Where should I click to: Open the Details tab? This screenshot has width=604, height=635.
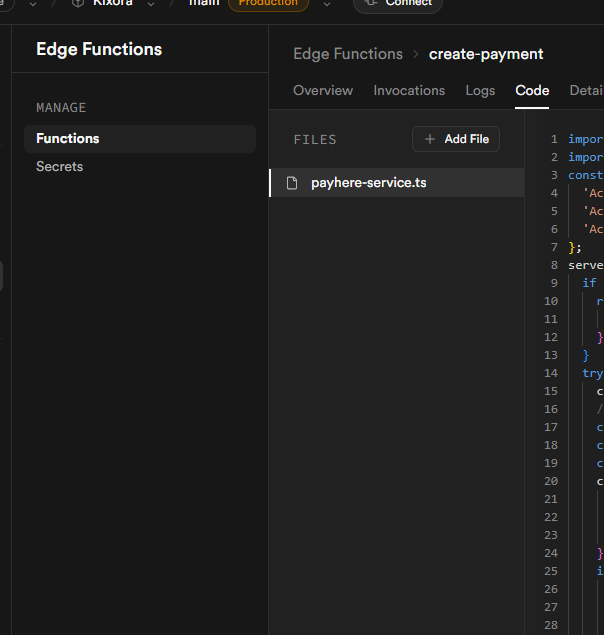pyautogui.click(x=587, y=90)
